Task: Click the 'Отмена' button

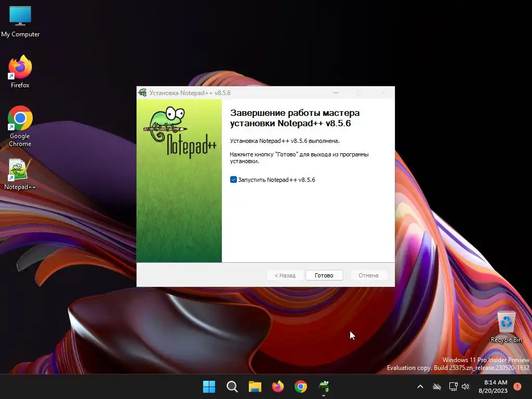Action: click(x=368, y=275)
